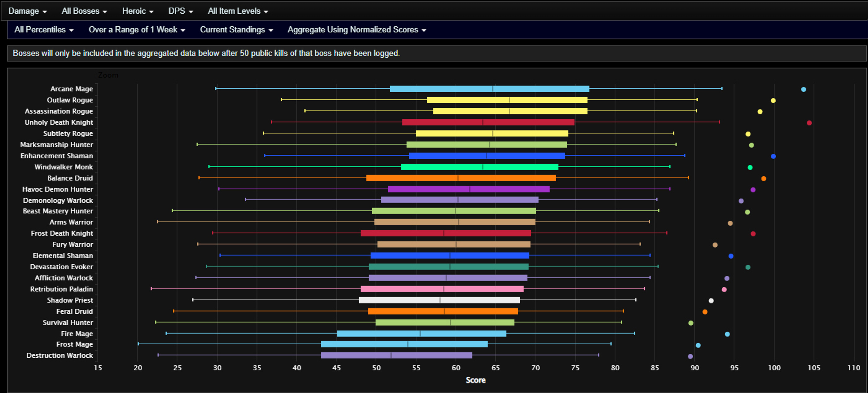This screenshot has width=868, height=393.
Task: Expand the All Bosses dropdown
Action: [84, 11]
